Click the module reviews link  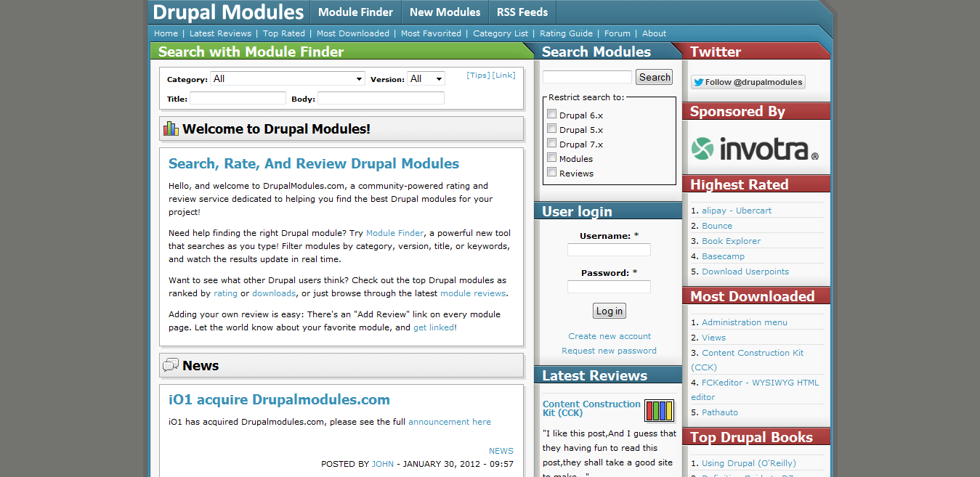pos(473,293)
